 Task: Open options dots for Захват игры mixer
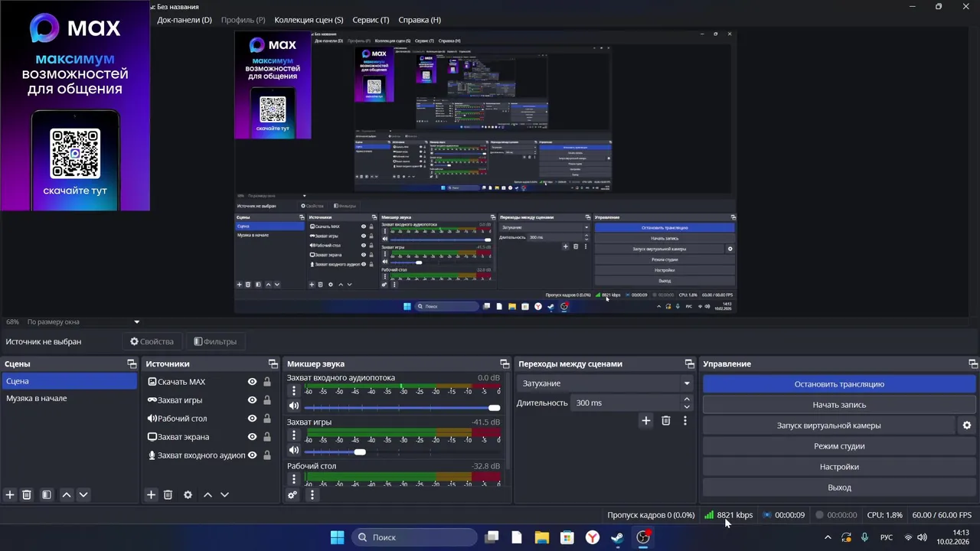[293, 435]
